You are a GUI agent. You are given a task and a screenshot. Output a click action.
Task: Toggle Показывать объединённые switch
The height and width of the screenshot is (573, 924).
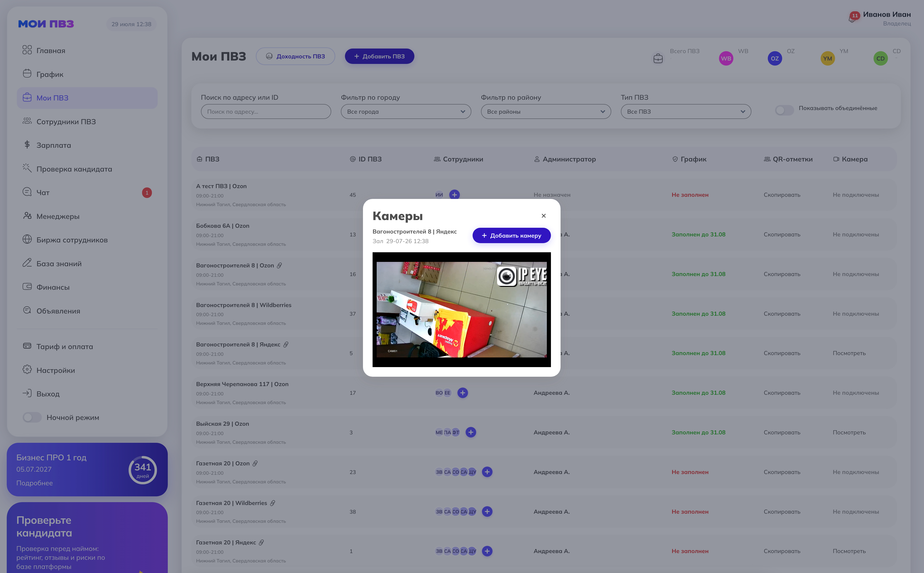point(784,110)
